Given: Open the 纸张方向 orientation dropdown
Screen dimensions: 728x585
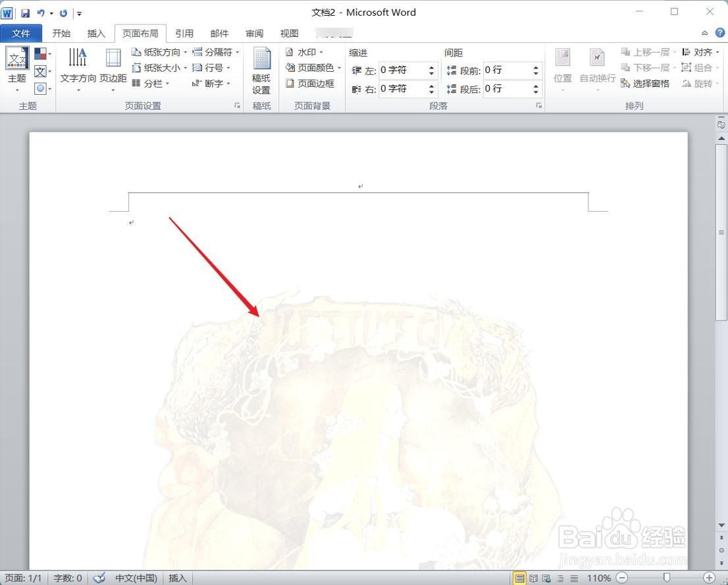Looking at the screenshot, I should click(159, 52).
